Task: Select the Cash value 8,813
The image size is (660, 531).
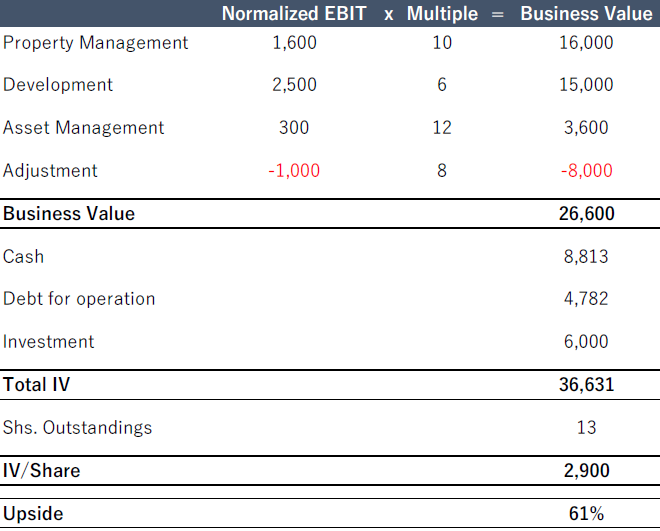Action: coord(586,257)
